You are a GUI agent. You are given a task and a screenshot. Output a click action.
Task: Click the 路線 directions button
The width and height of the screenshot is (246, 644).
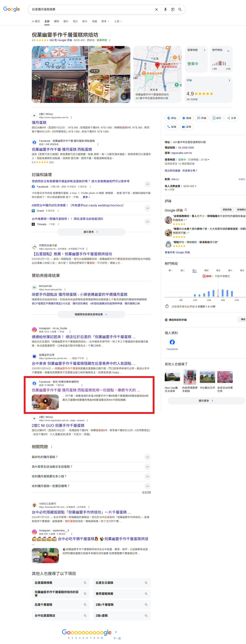pos(186,118)
